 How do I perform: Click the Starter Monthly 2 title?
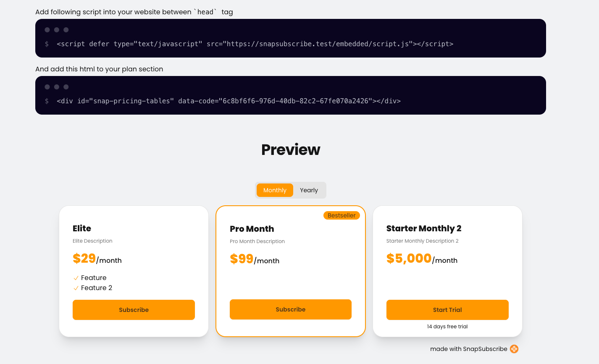pos(424,228)
